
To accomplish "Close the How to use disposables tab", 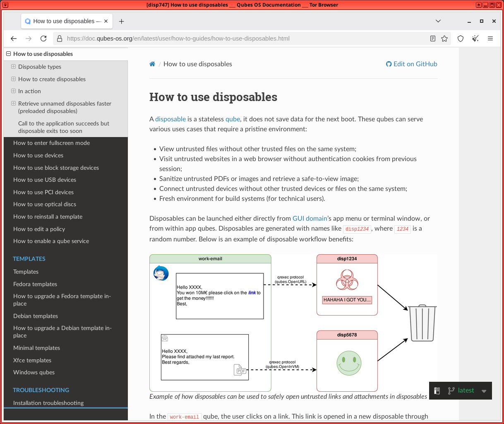I will 106,21.
